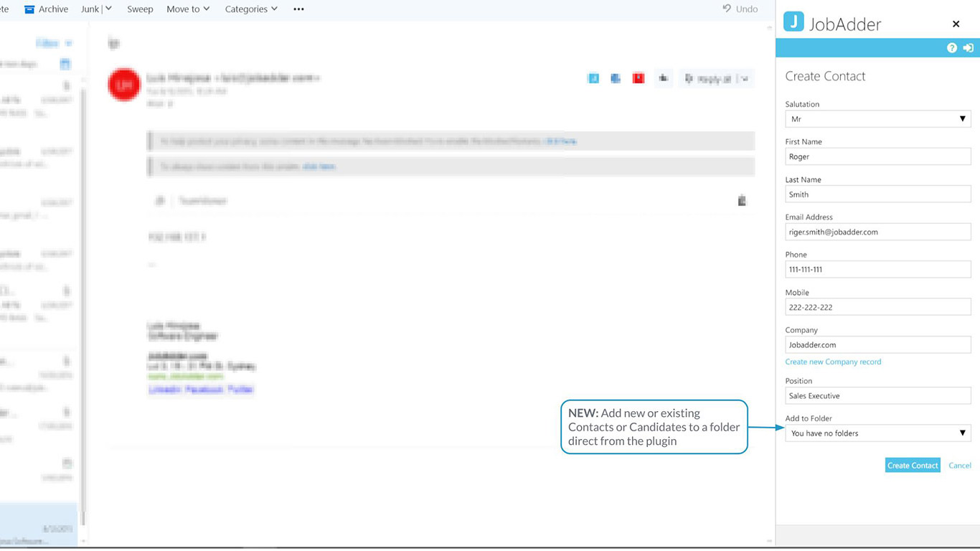
Task: Click the Archive icon in the toolbar
Action: pos(29,9)
